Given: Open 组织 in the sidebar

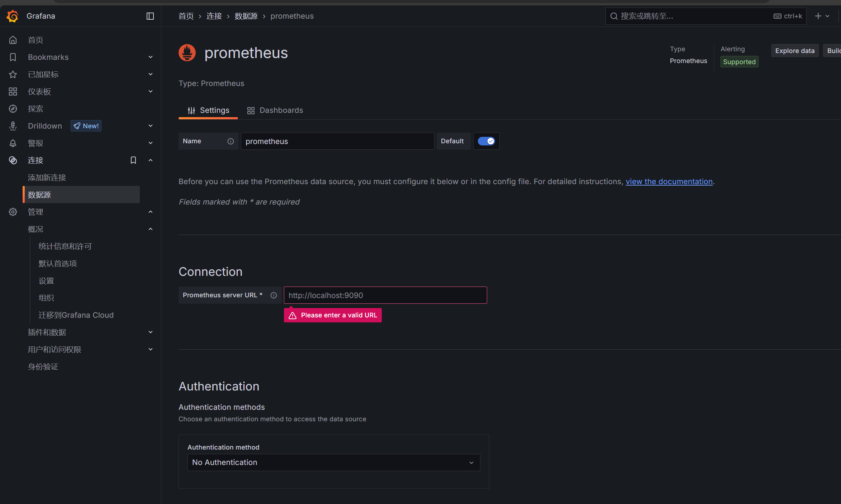Looking at the screenshot, I should coord(46,298).
